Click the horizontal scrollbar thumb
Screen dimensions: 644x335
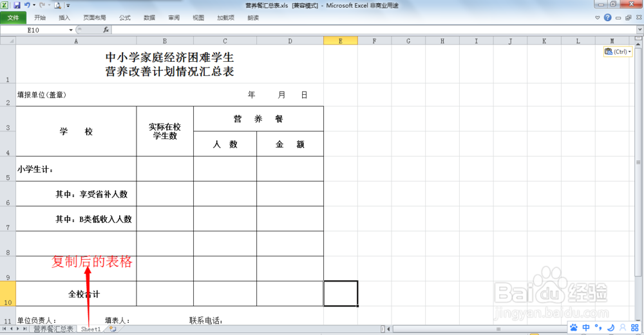tap(498, 329)
